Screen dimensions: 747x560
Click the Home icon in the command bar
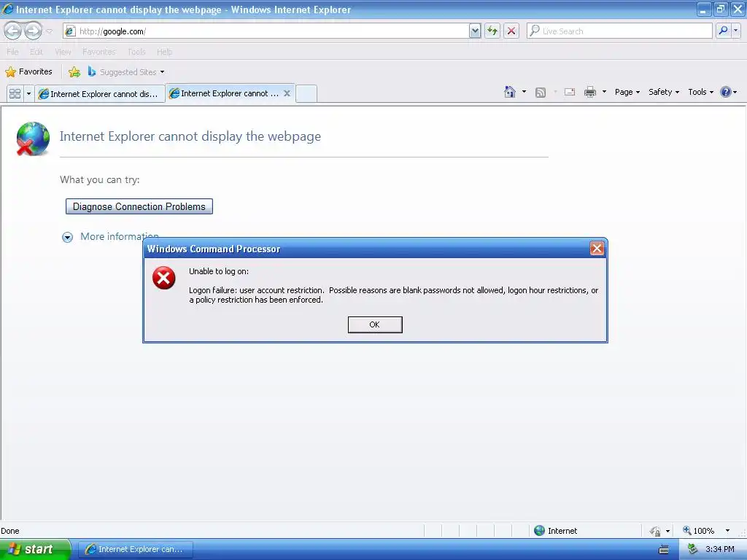pyautogui.click(x=510, y=92)
